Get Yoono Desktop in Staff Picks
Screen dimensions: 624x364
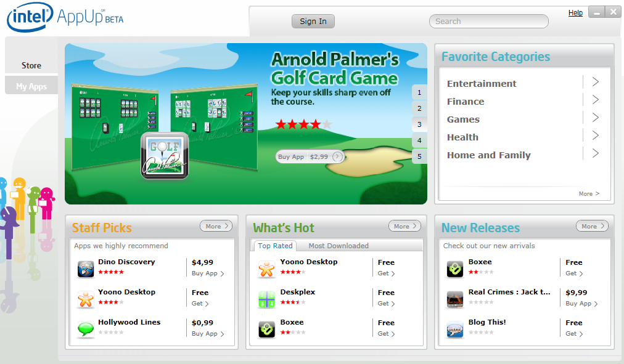click(200, 304)
